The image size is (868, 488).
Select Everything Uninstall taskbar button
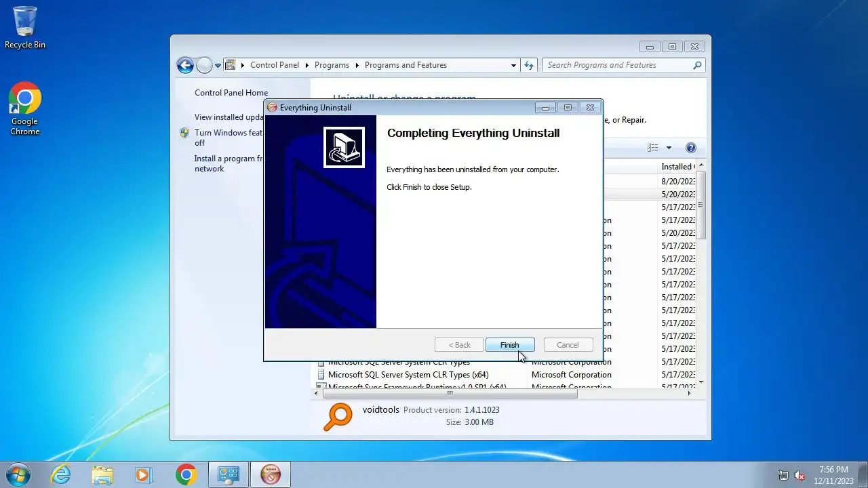271,474
